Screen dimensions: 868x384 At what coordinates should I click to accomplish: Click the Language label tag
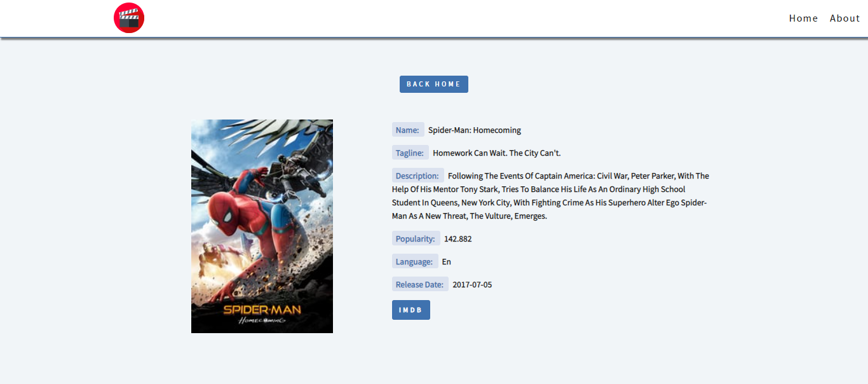[415, 261]
